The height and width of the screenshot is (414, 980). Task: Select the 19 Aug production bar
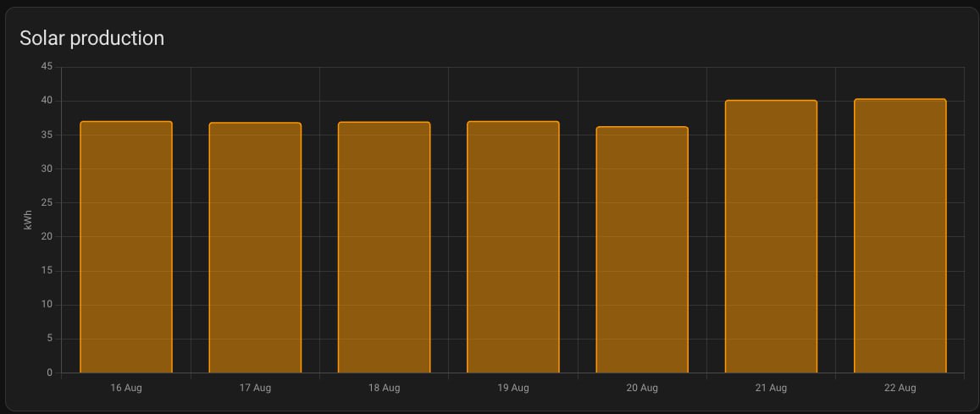click(512, 247)
